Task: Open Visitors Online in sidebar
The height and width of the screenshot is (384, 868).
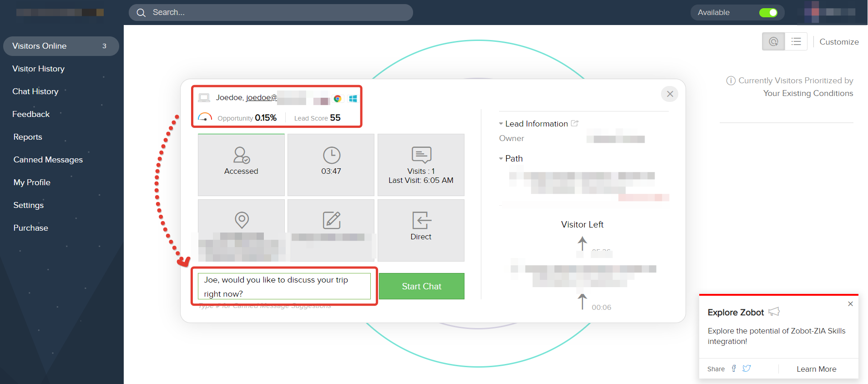Action: click(x=61, y=46)
